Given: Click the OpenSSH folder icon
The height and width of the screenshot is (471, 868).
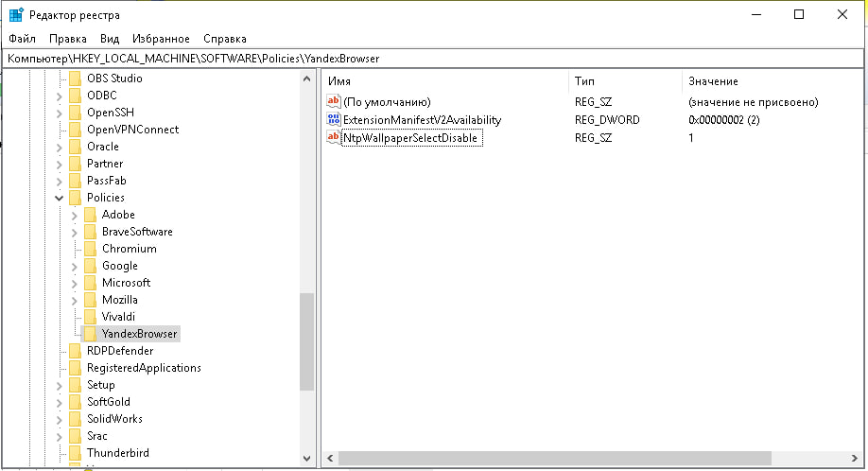Looking at the screenshot, I should tap(76, 113).
